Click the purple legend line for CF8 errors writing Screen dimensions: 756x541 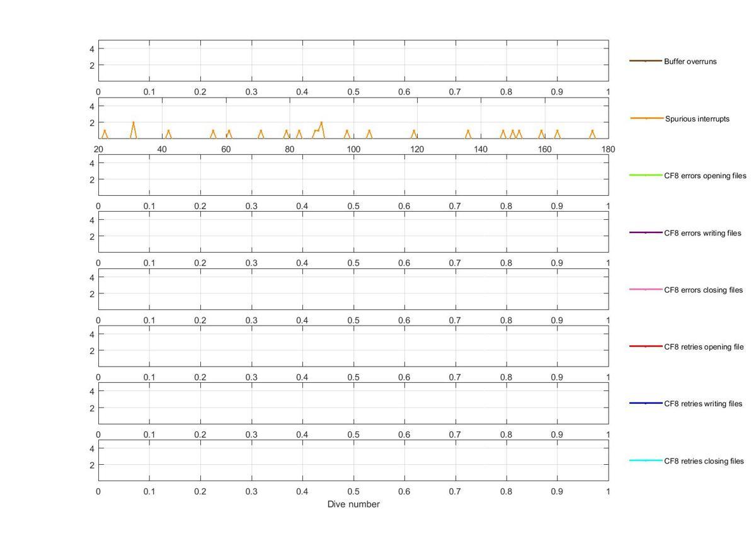(646, 232)
